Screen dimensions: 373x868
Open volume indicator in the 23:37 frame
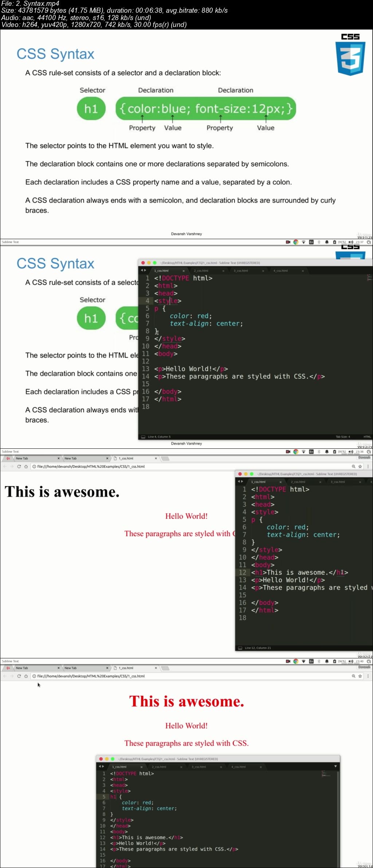(351, 242)
